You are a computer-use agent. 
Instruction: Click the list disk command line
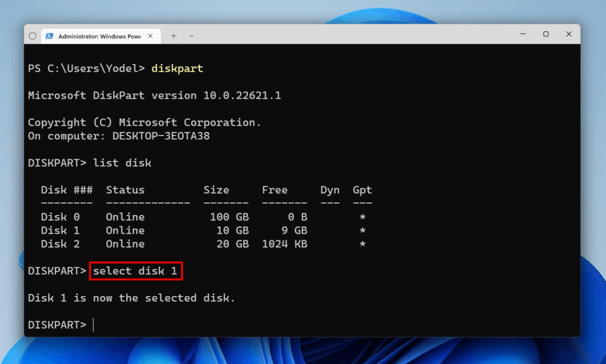[122, 163]
